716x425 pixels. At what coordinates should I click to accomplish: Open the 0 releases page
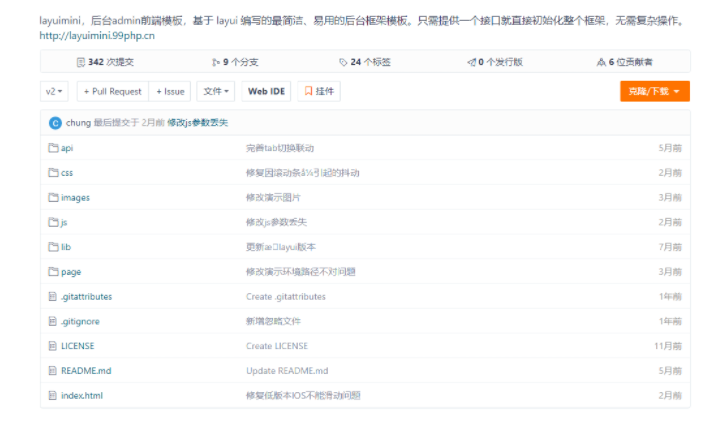[495, 62]
